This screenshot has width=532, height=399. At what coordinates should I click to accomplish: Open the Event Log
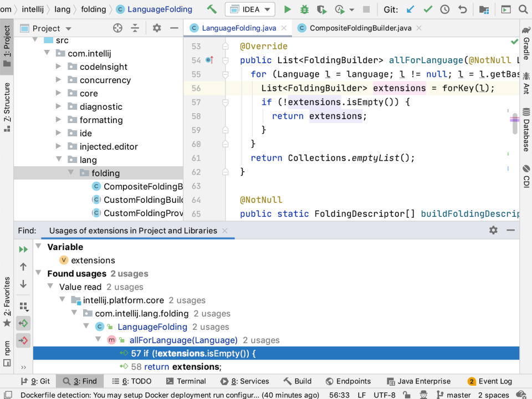(x=494, y=381)
